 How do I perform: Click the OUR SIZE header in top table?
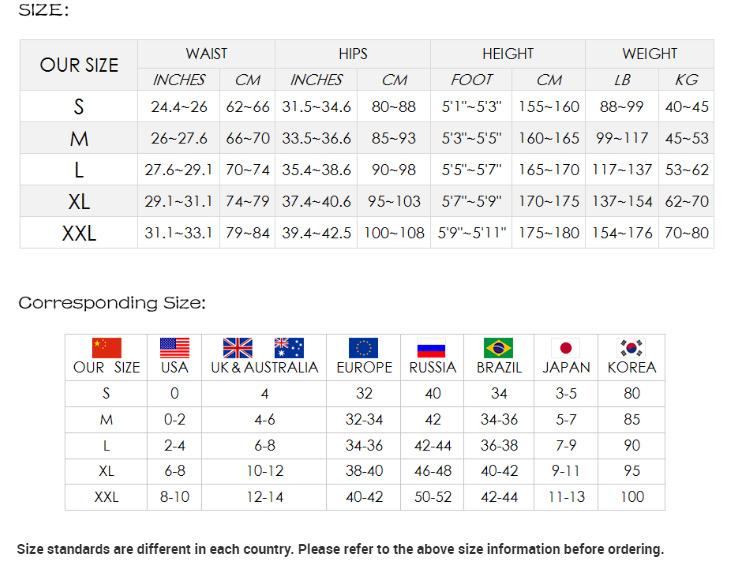point(79,66)
